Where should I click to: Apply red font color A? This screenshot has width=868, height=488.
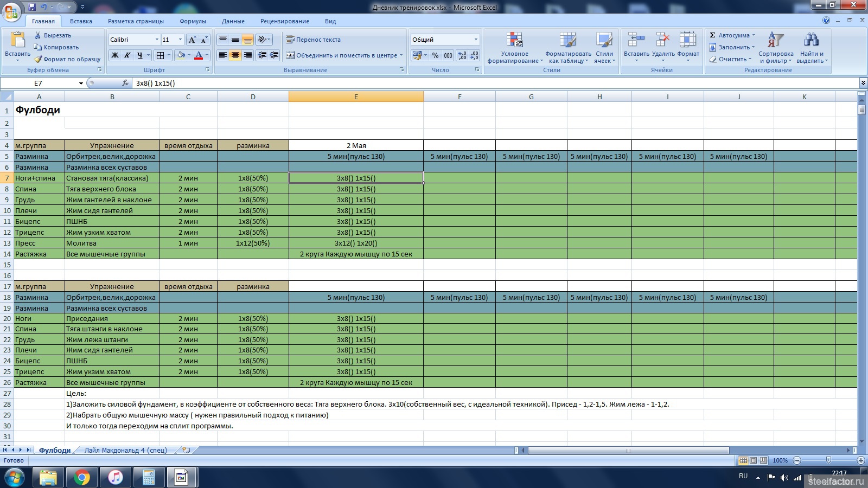point(199,55)
